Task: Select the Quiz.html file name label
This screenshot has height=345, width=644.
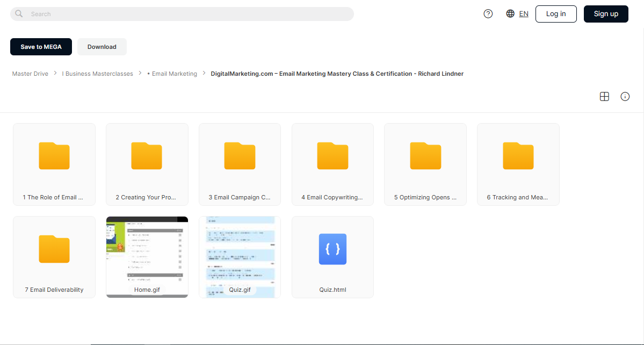Action: (332, 290)
